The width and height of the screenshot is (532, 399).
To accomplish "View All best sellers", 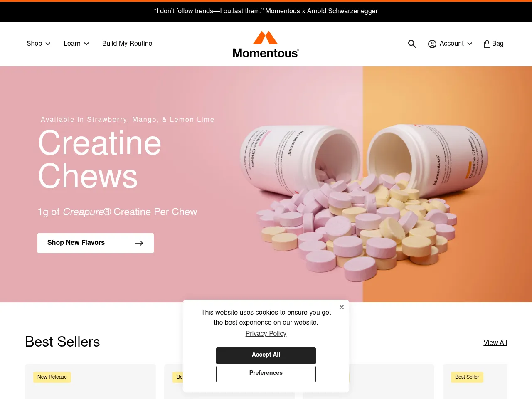I will [x=495, y=342].
